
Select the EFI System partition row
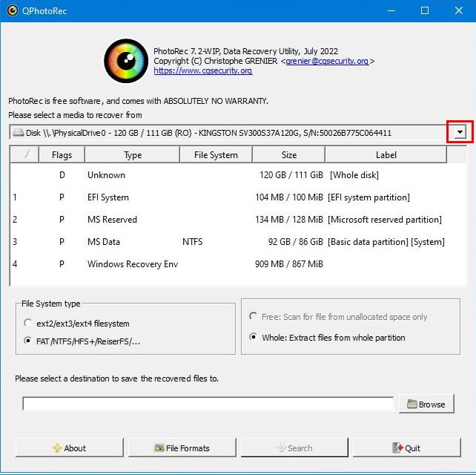pyautogui.click(x=238, y=197)
